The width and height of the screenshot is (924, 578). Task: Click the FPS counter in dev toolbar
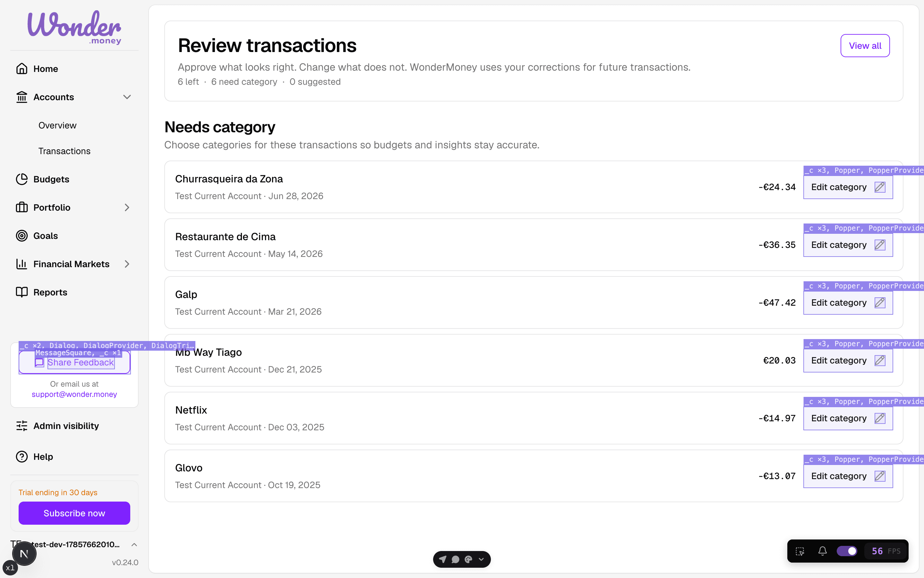click(x=886, y=551)
